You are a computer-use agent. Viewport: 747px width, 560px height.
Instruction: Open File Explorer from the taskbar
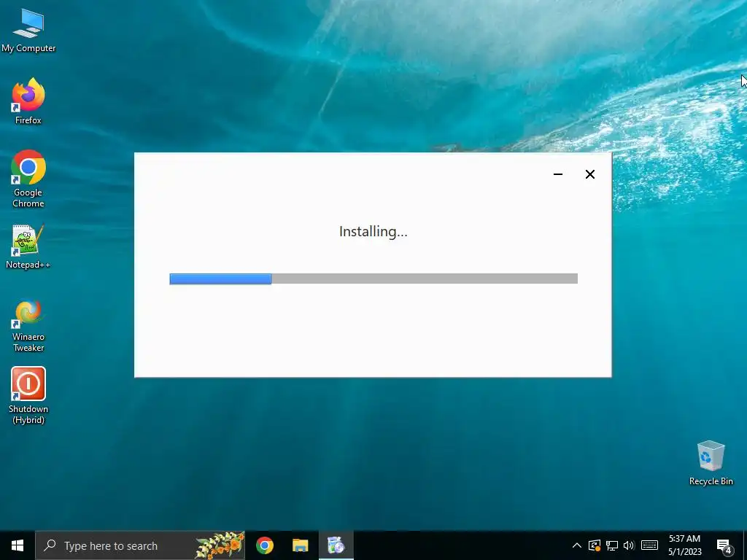click(x=300, y=545)
